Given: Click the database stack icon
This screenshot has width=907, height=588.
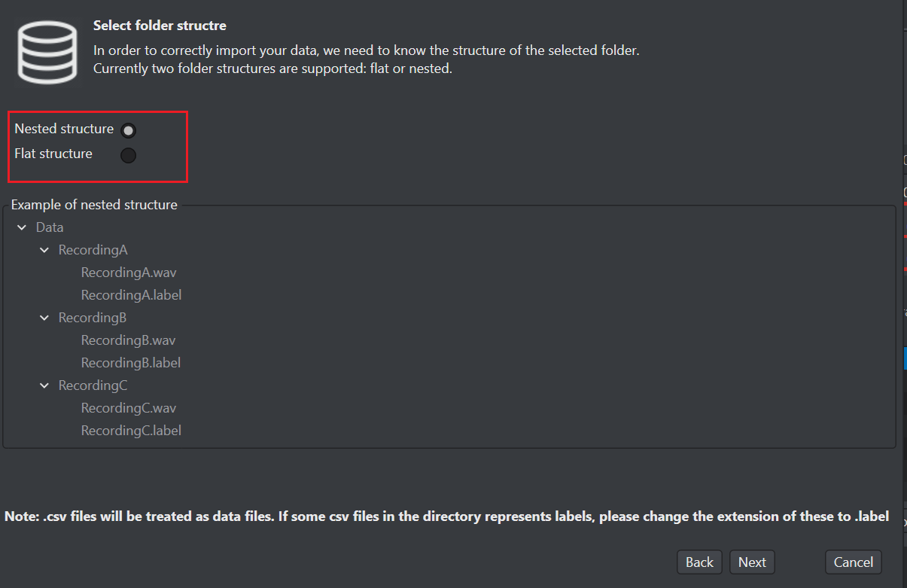Looking at the screenshot, I should 48,51.
